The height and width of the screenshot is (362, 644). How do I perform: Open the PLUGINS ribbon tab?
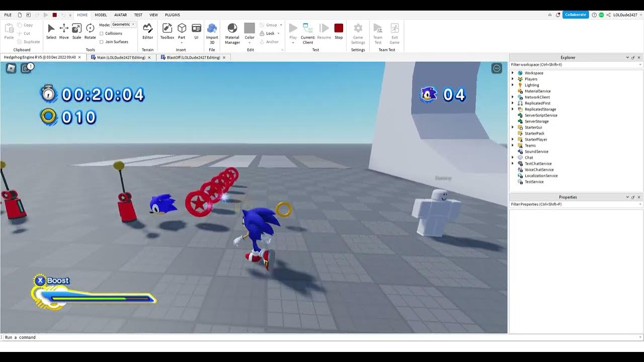(173, 15)
